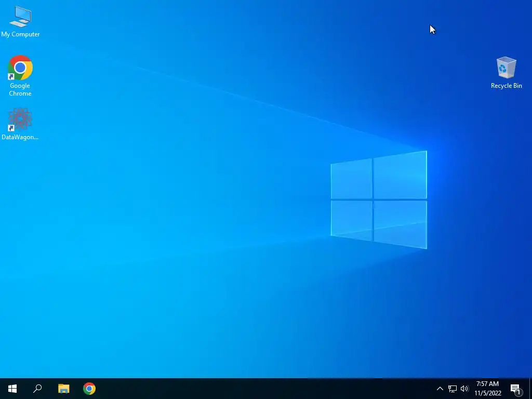
Task: Select the DataWagon desktop shortcut
Action: (20, 124)
